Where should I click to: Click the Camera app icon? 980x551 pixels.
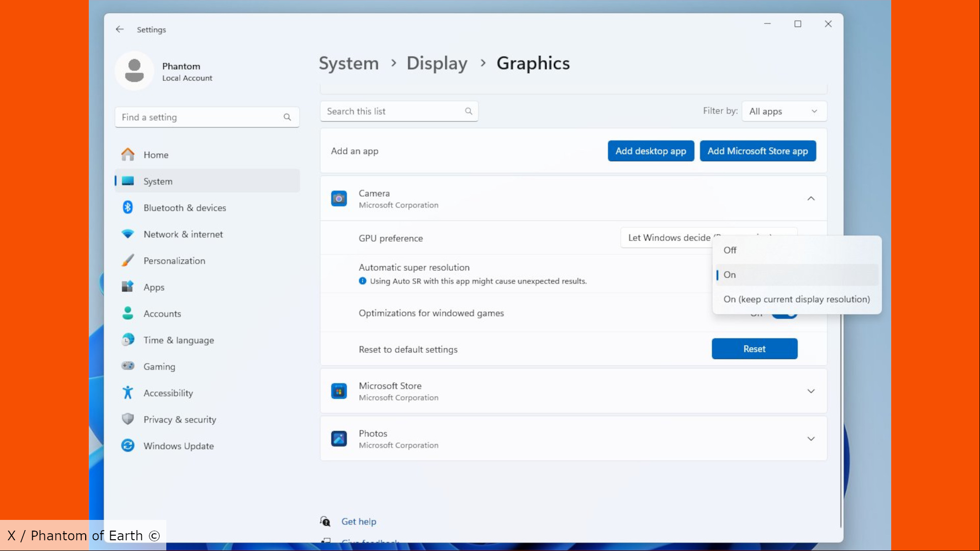(x=339, y=199)
